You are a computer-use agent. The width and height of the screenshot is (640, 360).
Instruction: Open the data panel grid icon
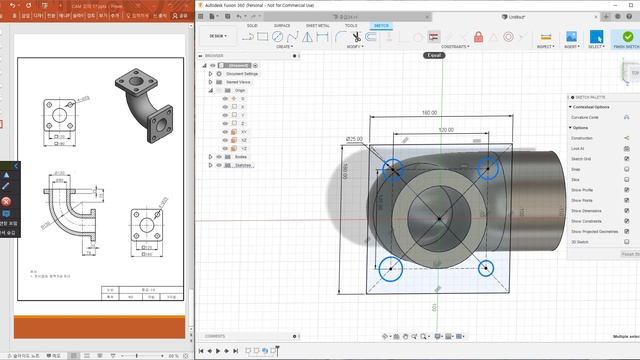201,17
